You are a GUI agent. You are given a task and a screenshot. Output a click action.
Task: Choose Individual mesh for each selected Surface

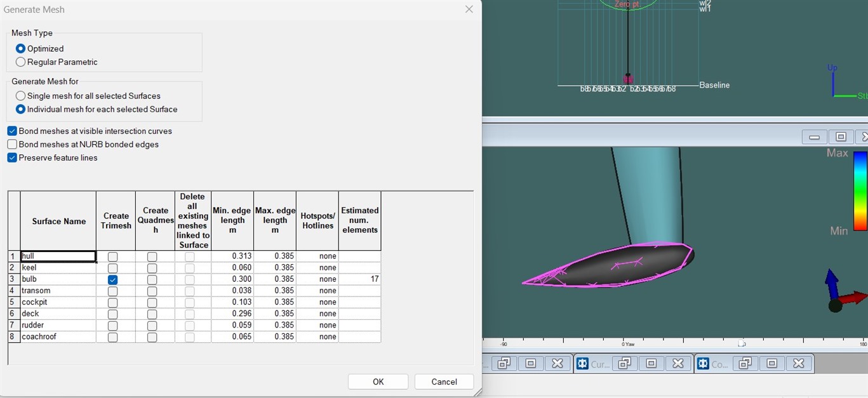21,109
